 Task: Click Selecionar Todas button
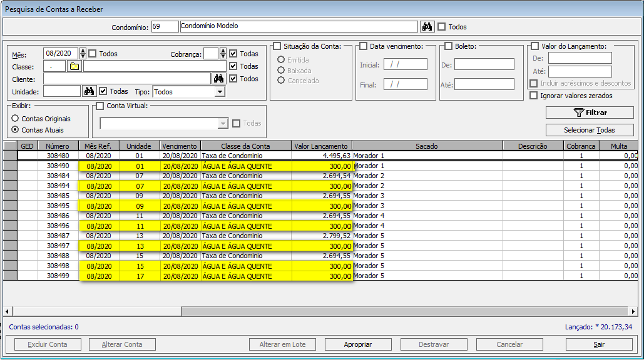click(x=590, y=130)
